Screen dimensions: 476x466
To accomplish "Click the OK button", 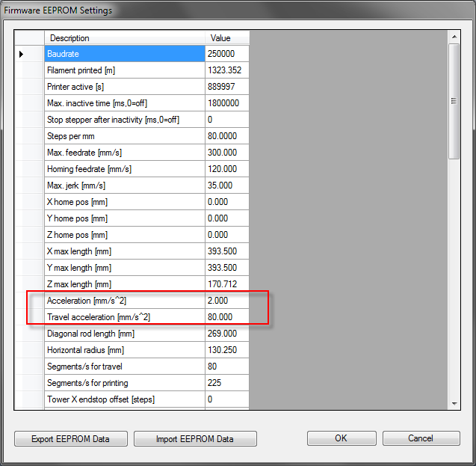I will click(x=340, y=438).
